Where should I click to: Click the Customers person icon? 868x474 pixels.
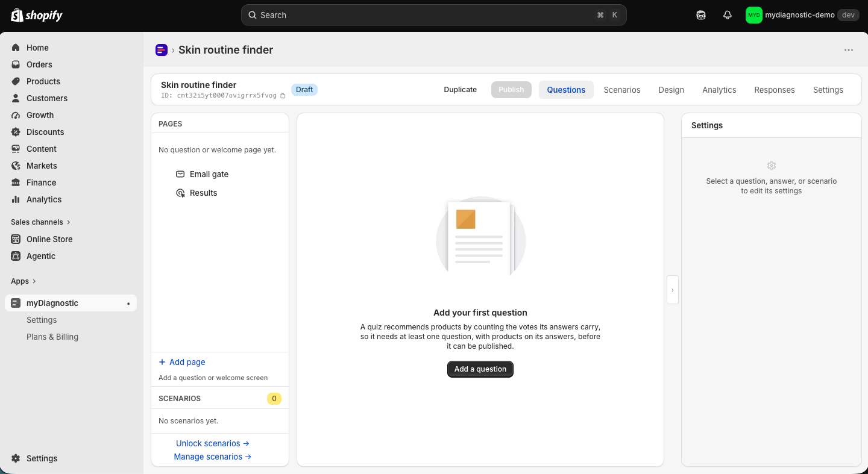16,98
